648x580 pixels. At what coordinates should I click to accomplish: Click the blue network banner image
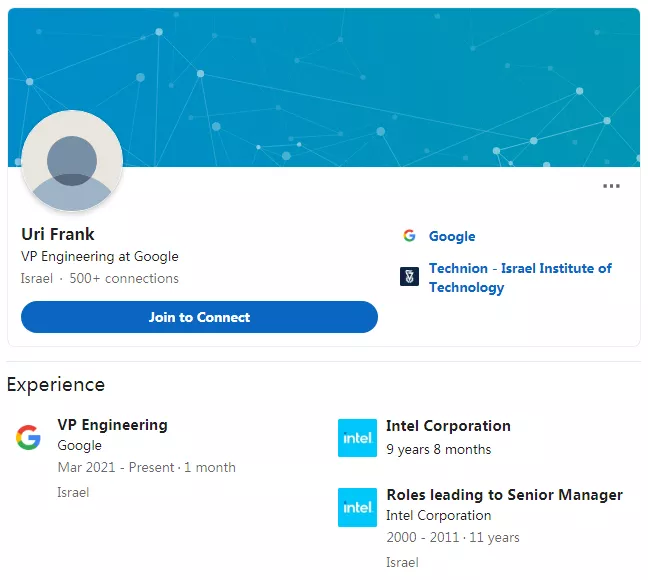pyautogui.click(x=324, y=87)
